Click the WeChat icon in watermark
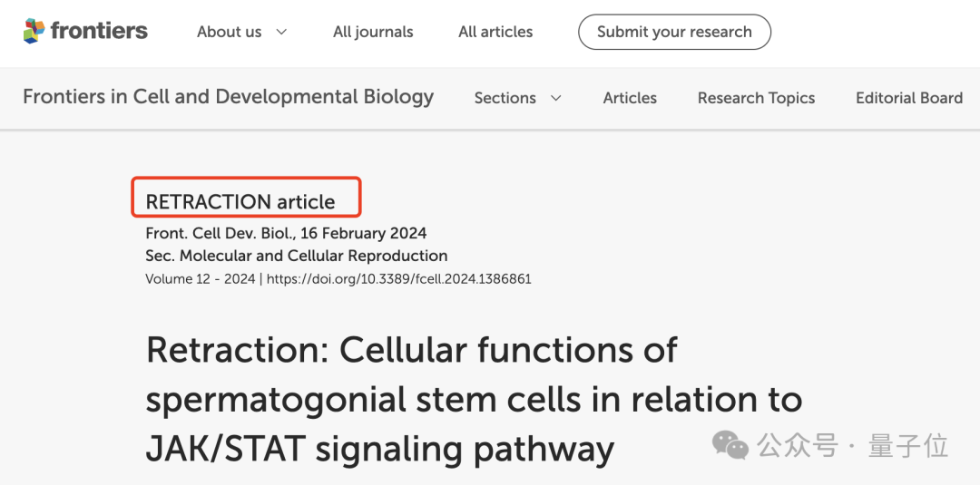980x485 pixels. (730, 444)
